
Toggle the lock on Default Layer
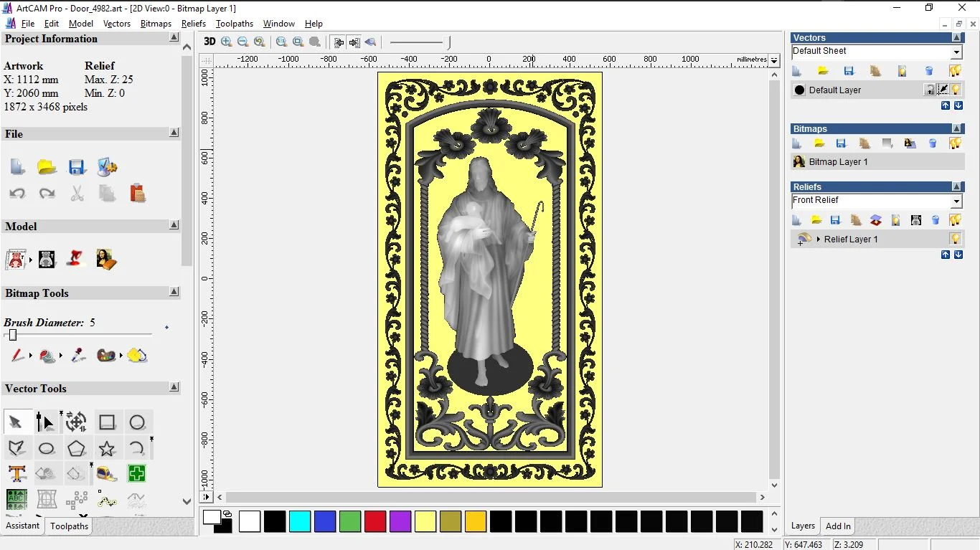930,90
